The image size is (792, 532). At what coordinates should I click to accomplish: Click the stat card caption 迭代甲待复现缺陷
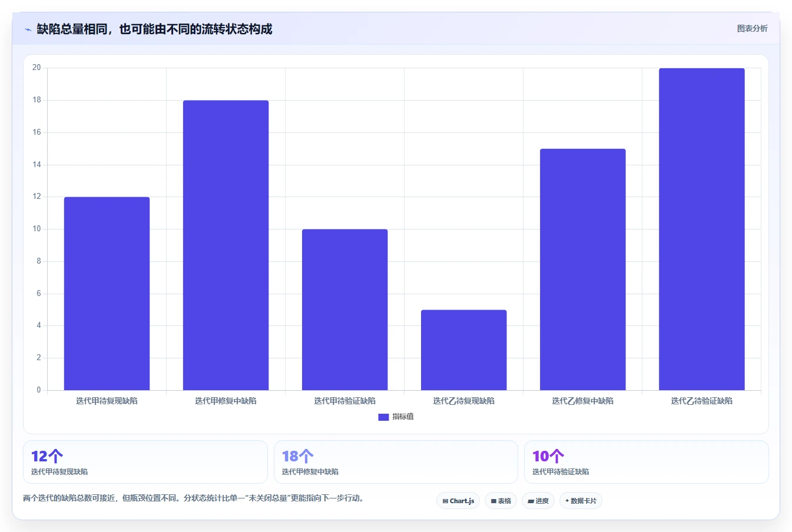pyautogui.click(x=59, y=472)
